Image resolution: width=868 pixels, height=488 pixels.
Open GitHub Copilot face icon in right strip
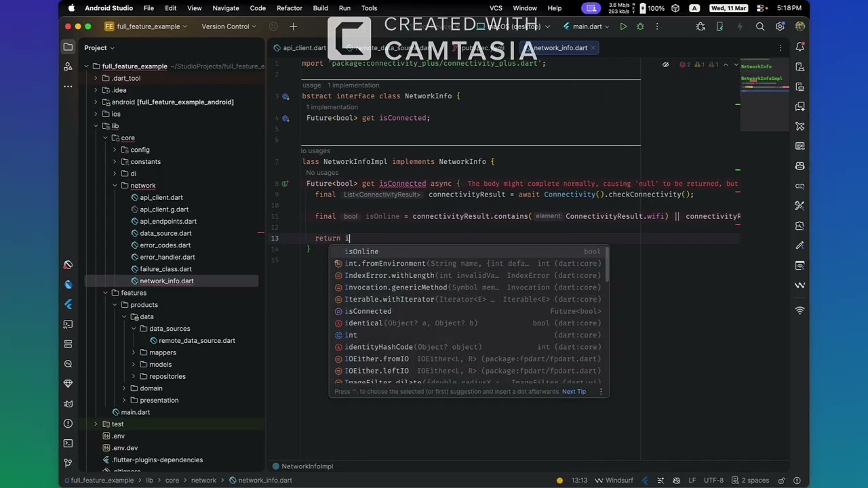tap(800, 166)
